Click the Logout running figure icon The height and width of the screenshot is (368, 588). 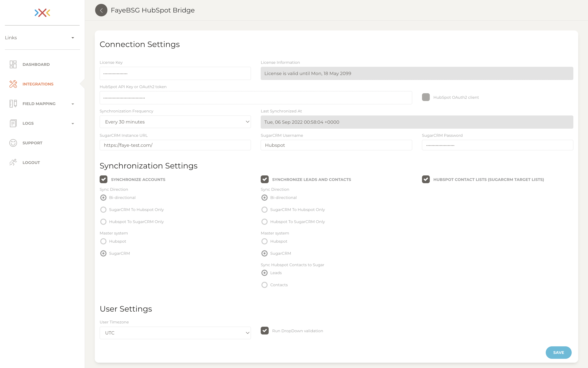tap(13, 162)
